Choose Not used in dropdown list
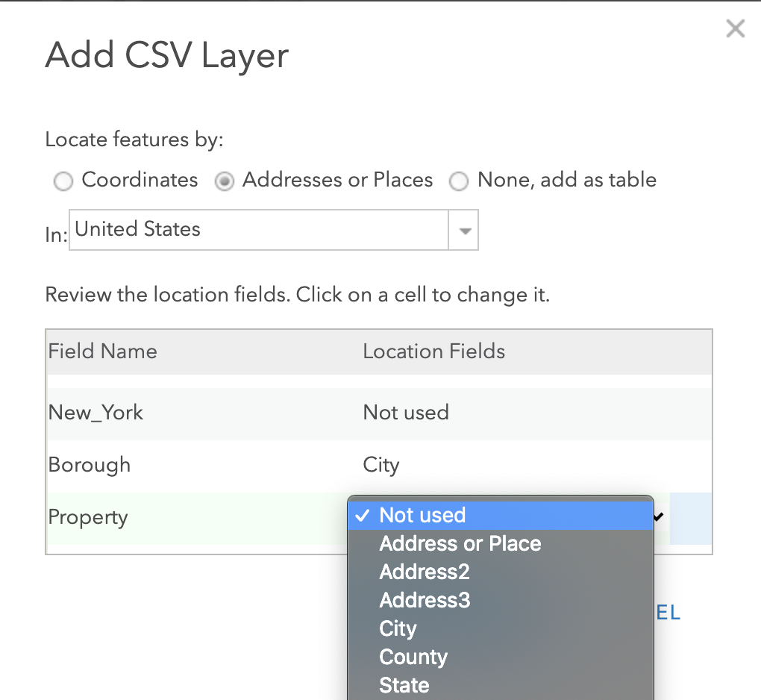761x700 pixels. point(501,515)
